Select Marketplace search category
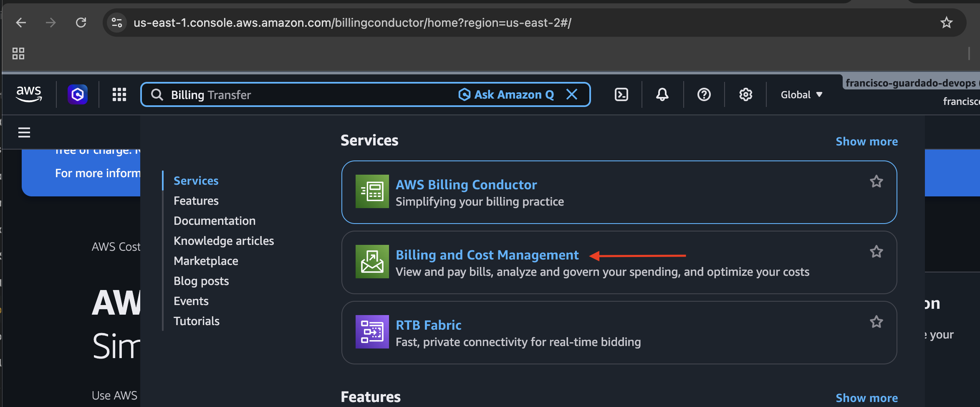 206,261
